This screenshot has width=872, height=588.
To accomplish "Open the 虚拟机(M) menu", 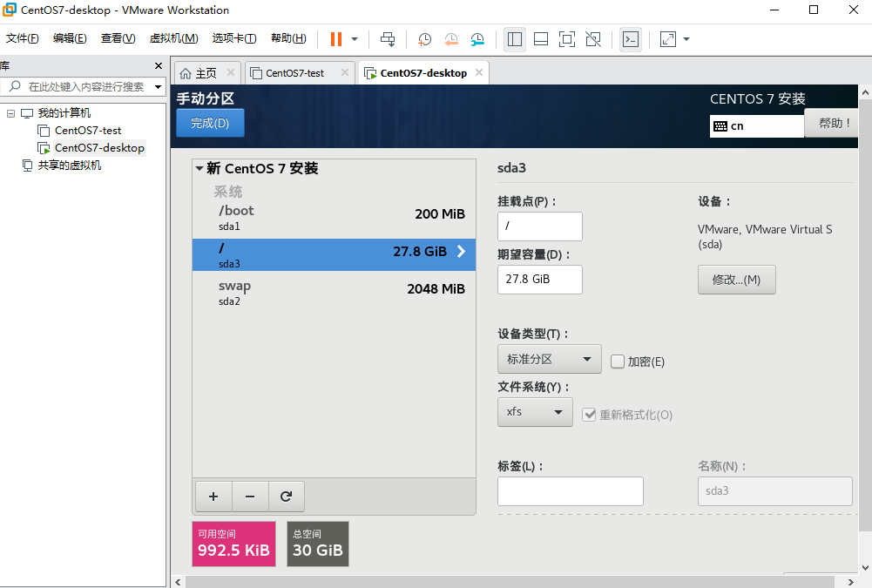I will (173, 38).
